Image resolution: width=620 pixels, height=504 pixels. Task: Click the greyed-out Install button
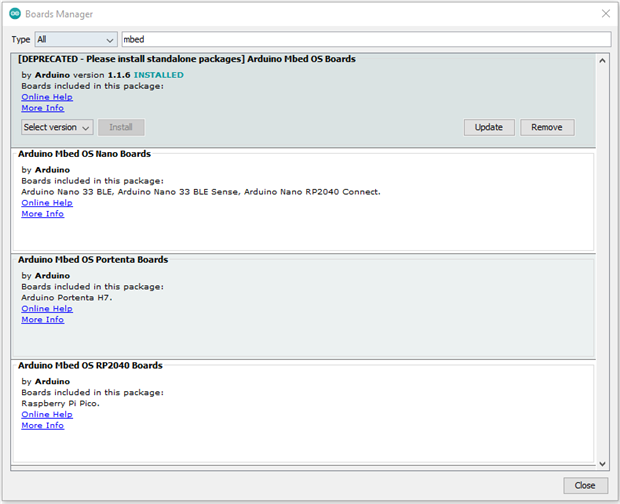121,127
